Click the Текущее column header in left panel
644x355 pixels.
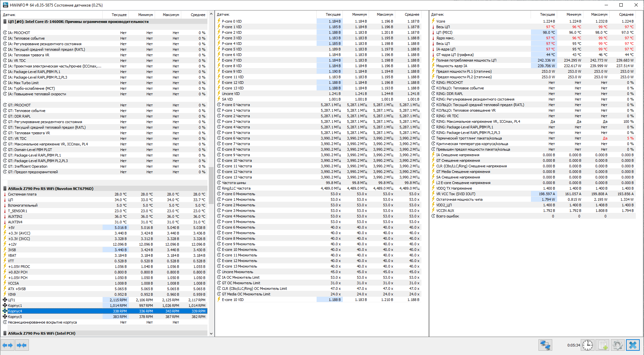119,15
